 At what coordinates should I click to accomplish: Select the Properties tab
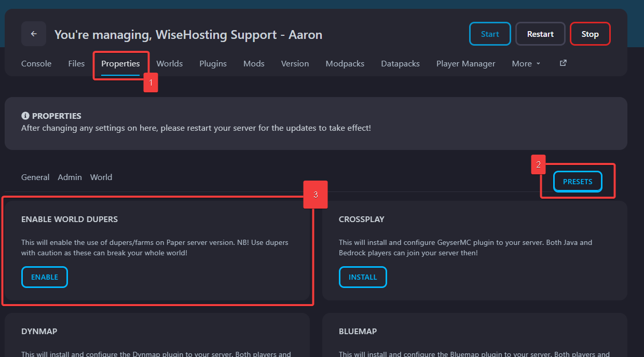point(120,64)
